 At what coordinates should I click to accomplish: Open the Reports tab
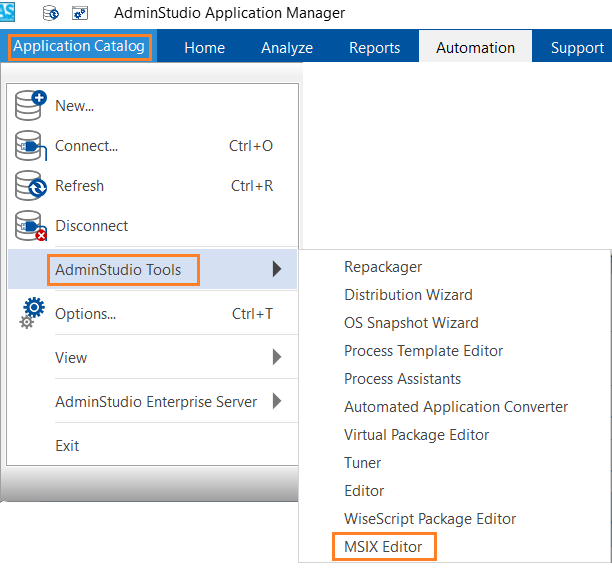[x=374, y=47]
